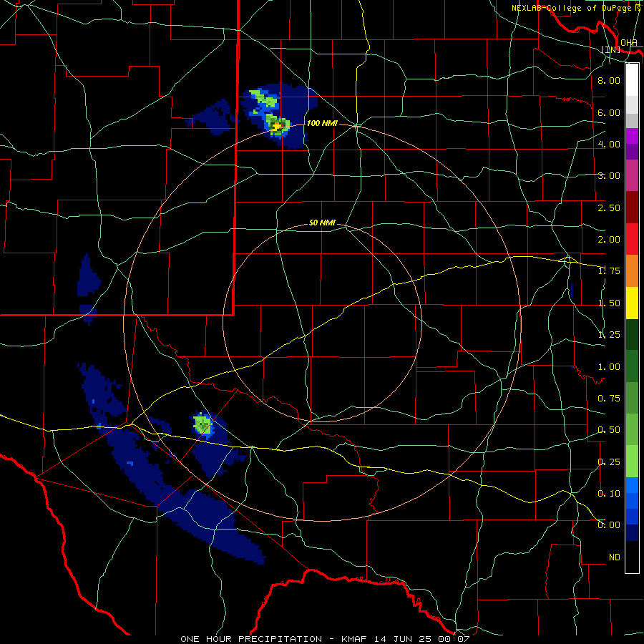Click the '1.75' legend value
644x644 pixels.
[609, 271]
